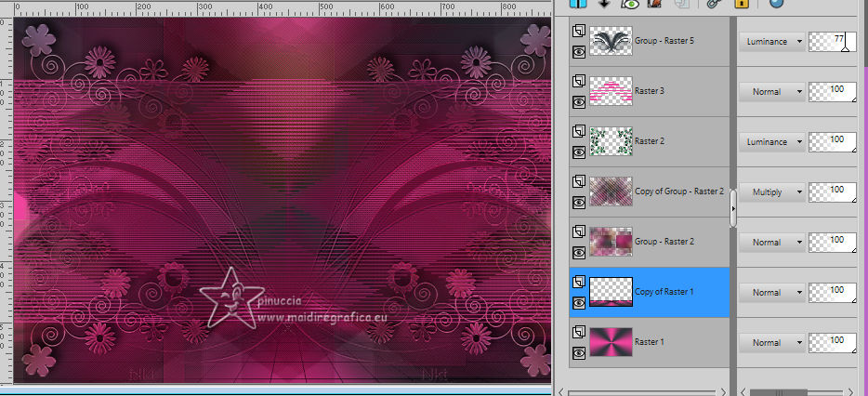Click the opacity slider for Copy of Group - Raster 2
The height and width of the screenshot is (396, 868).
(833, 192)
